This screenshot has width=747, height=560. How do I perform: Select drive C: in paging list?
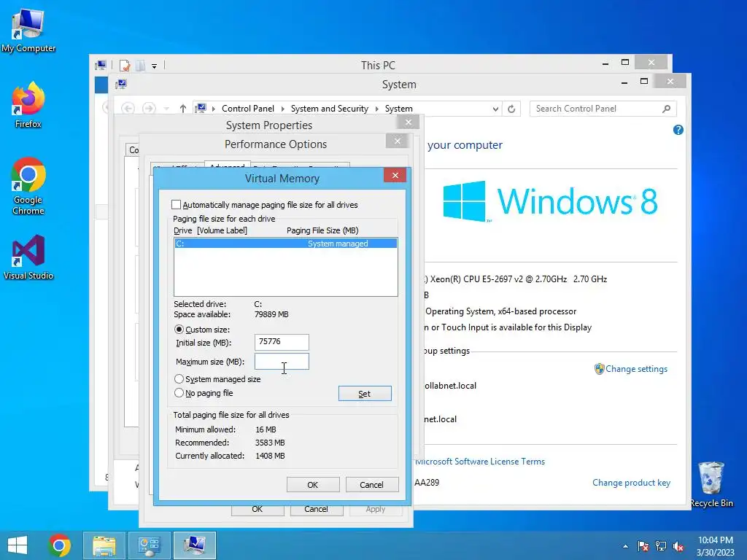click(286, 244)
